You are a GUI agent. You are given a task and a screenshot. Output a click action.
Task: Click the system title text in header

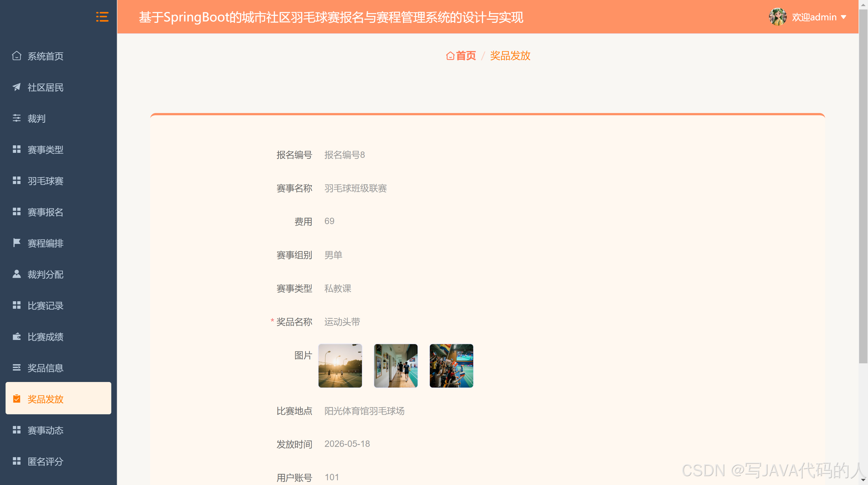331,17
